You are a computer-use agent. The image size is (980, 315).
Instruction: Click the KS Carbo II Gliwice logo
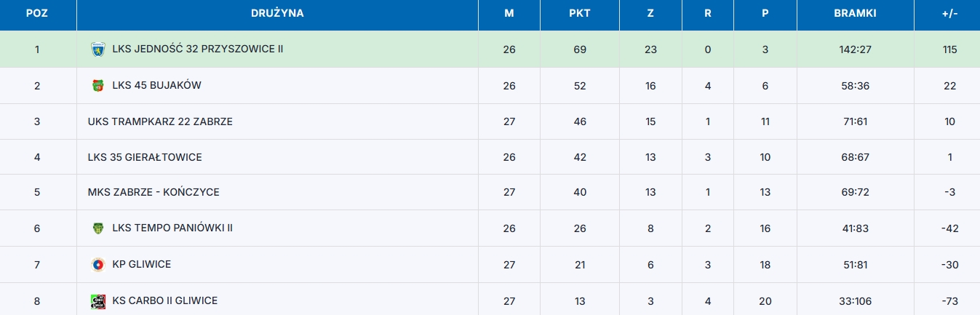click(x=97, y=300)
